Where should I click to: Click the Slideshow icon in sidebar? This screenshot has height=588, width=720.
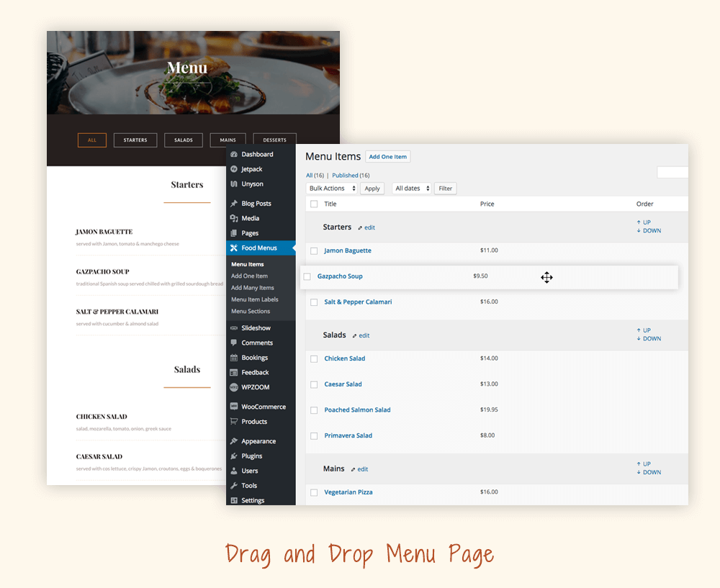click(x=234, y=327)
